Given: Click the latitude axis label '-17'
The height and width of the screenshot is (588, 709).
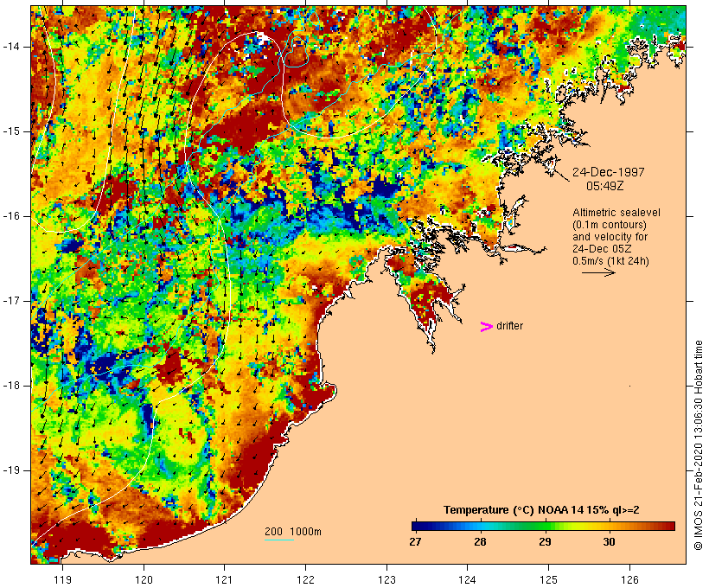Looking at the screenshot, I should [11, 301].
